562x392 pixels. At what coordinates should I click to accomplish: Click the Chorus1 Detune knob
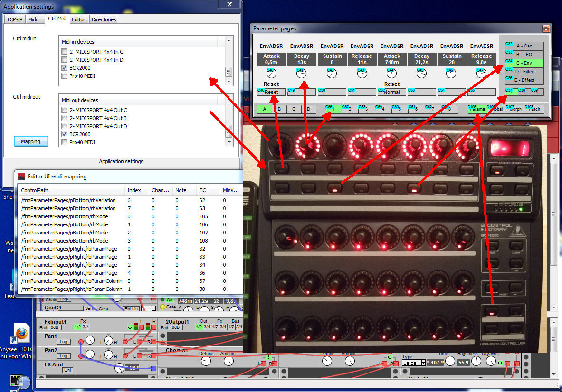(x=206, y=361)
